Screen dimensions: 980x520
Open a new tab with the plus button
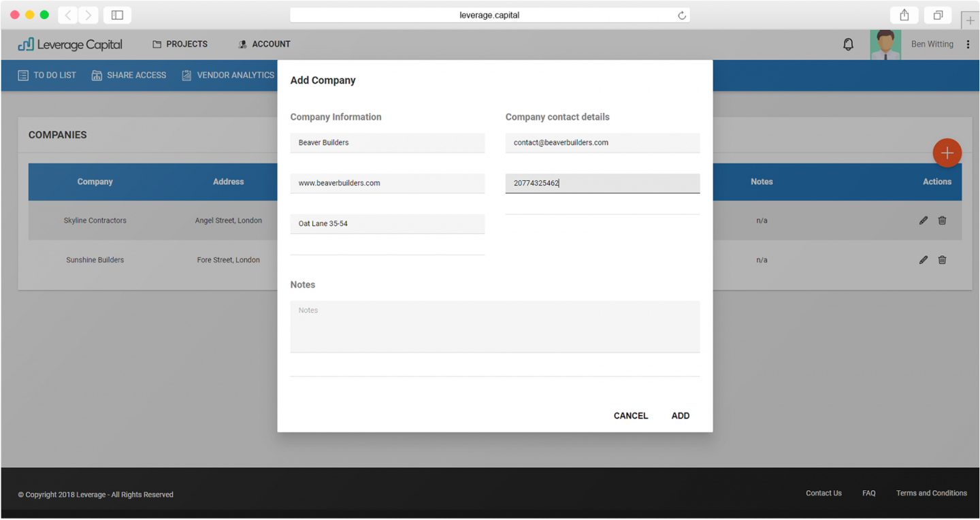(x=970, y=20)
